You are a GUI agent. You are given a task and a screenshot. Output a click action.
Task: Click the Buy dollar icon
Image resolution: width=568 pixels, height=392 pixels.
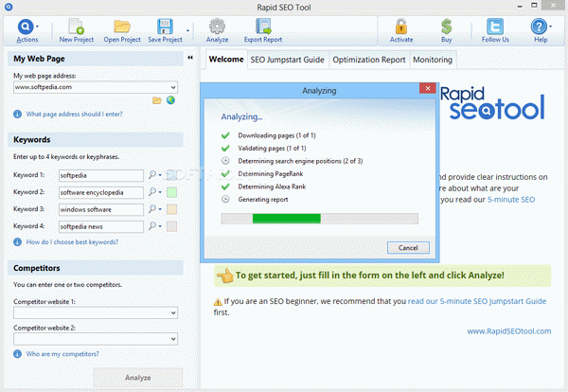pyautogui.click(x=446, y=27)
